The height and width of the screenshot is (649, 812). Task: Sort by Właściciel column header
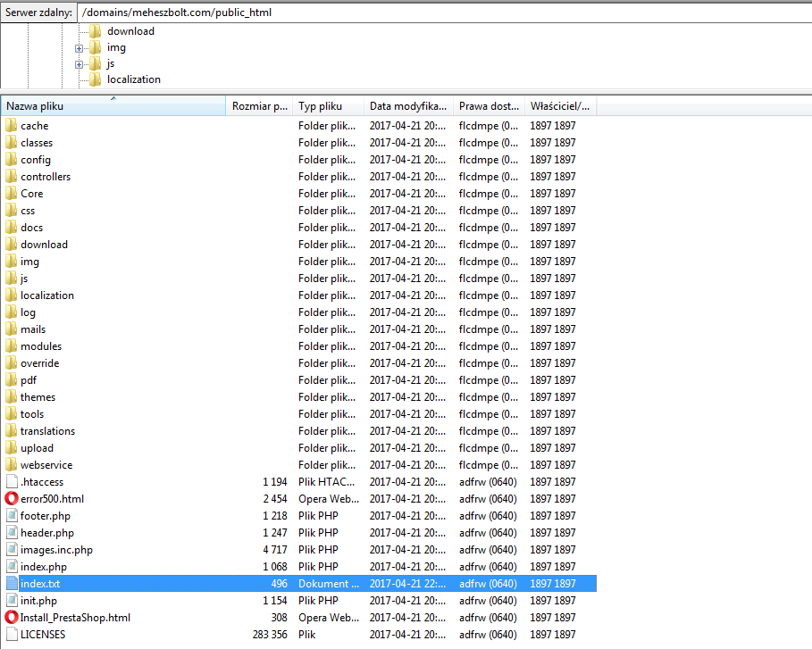(560, 106)
